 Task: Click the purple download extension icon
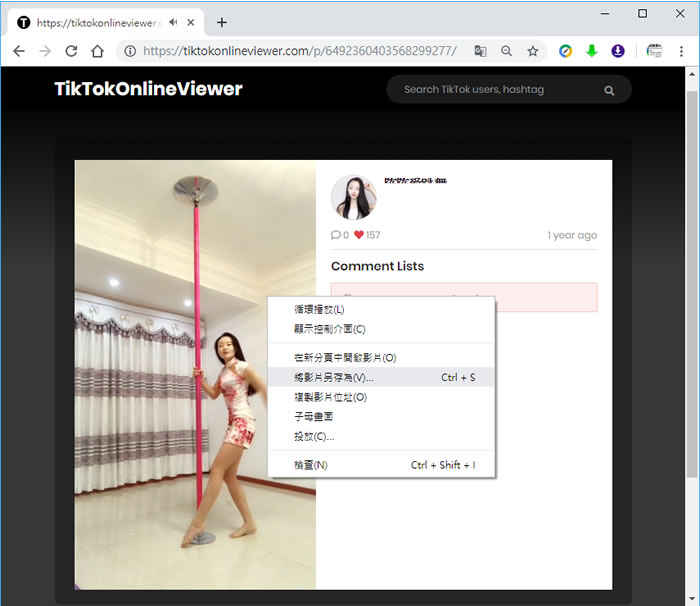618,51
